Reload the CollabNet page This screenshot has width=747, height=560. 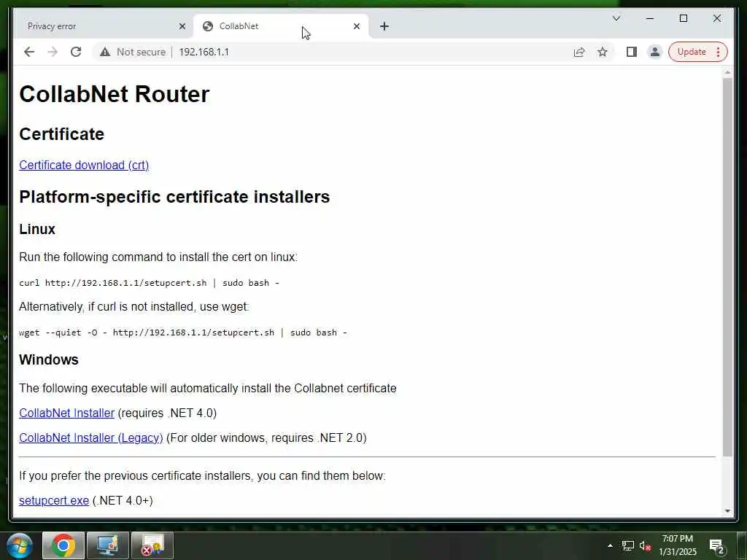coord(76,52)
